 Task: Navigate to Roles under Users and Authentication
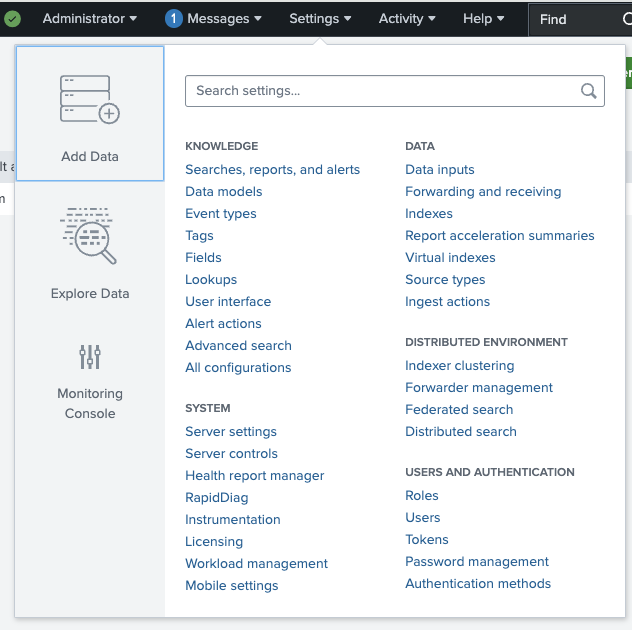pyautogui.click(x=422, y=496)
